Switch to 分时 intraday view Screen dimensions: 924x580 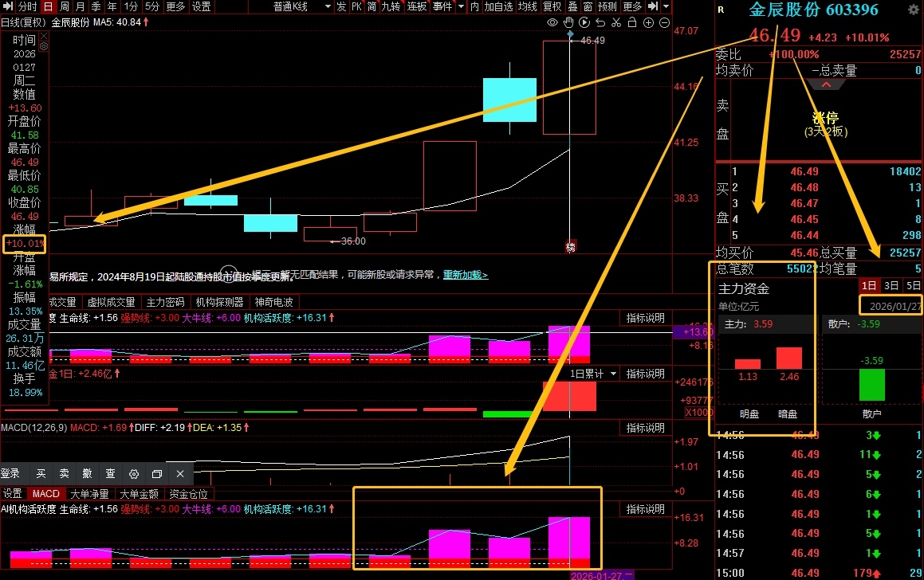click(x=28, y=6)
